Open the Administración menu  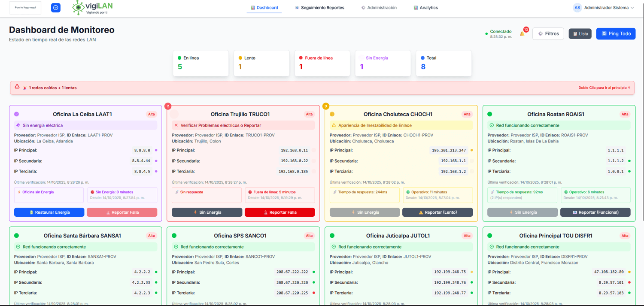click(379, 8)
